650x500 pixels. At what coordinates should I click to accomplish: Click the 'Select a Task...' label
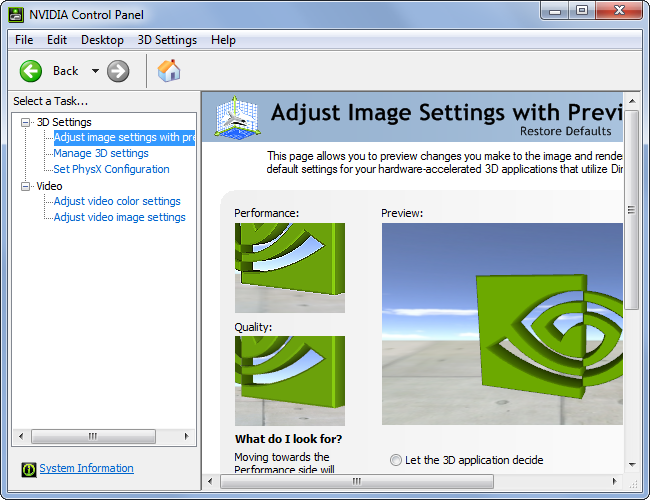[x=51, y=101]
